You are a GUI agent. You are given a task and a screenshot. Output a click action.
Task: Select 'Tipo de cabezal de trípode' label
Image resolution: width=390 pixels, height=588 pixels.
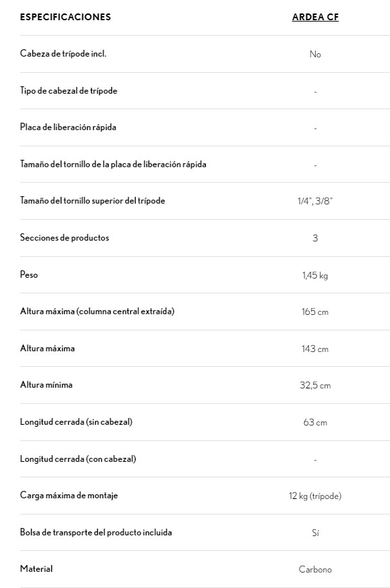coord(69,91)
